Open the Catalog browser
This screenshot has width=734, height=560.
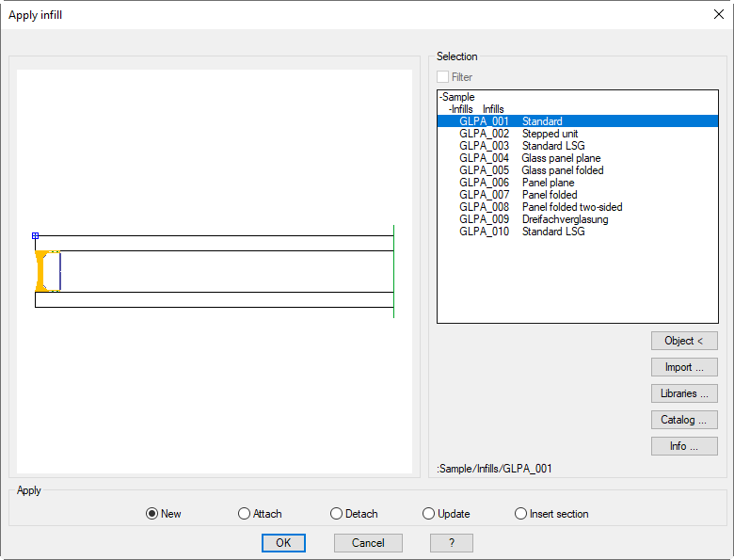point(684,420)
